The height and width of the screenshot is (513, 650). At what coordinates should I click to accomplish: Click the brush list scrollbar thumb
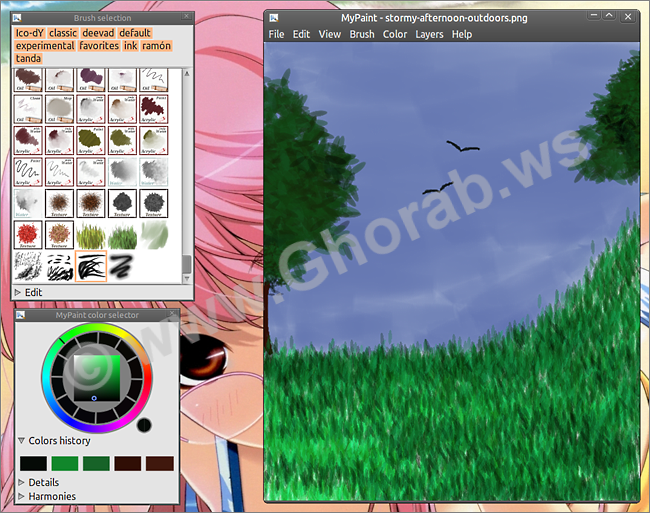(x=187, y=264)
